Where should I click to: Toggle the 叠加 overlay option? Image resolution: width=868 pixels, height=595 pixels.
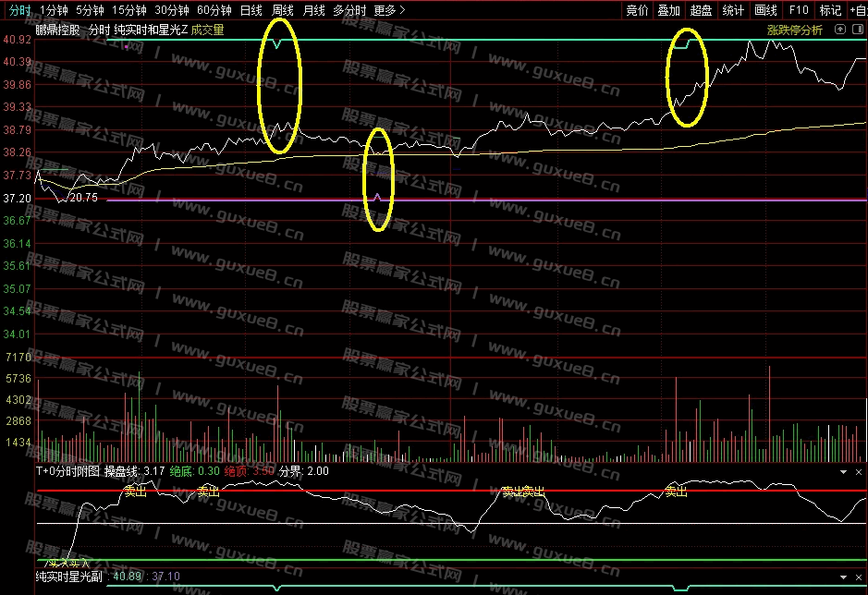pos(668,10)
